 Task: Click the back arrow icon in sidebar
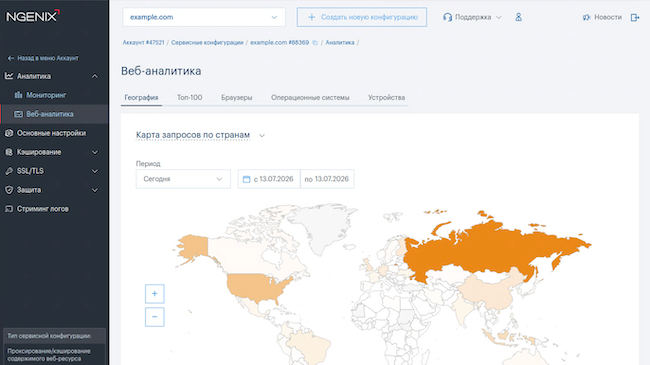pos(11,58)
